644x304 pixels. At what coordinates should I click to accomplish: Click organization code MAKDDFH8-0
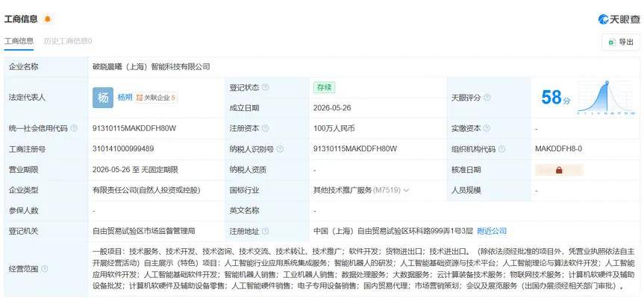(559, 149)
